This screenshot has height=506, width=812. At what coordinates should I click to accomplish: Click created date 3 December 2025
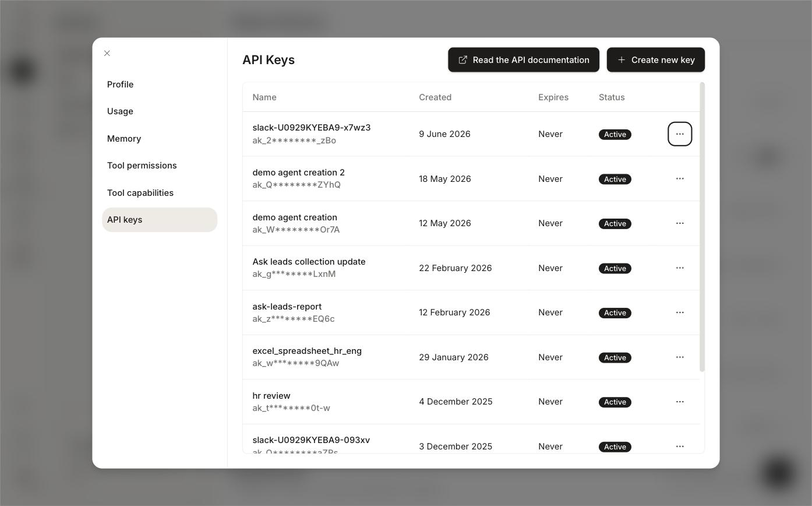456,447
